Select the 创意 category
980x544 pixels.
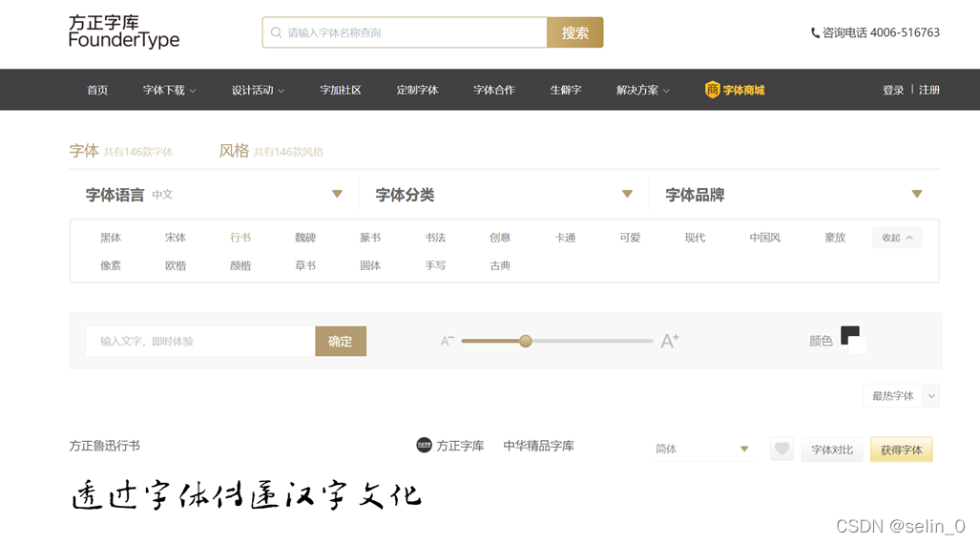tap(501, 238)
